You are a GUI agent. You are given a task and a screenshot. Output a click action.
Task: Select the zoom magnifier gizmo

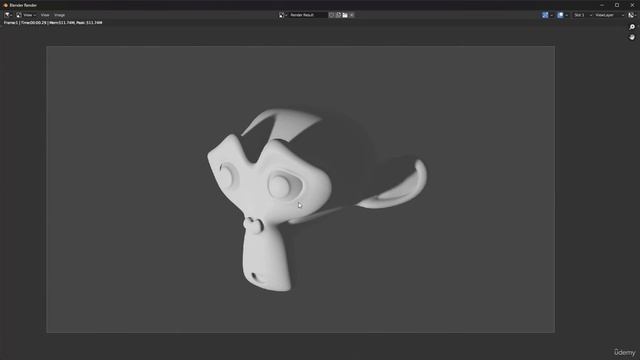[632, 27]
